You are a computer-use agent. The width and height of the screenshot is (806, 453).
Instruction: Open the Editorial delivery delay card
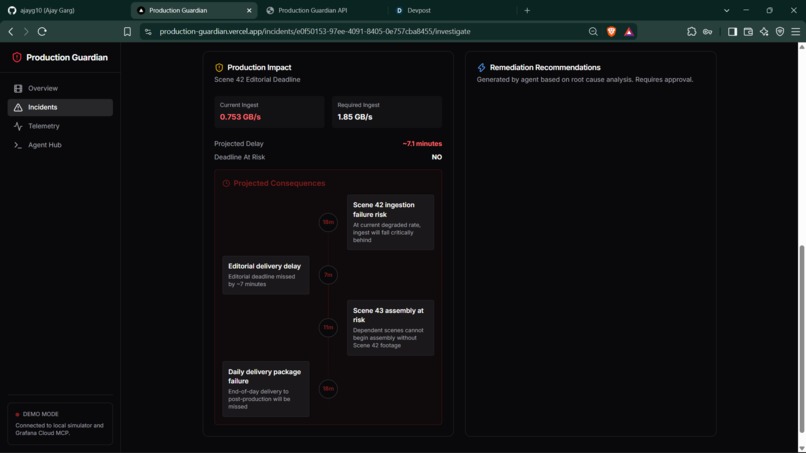pos(266,275)
